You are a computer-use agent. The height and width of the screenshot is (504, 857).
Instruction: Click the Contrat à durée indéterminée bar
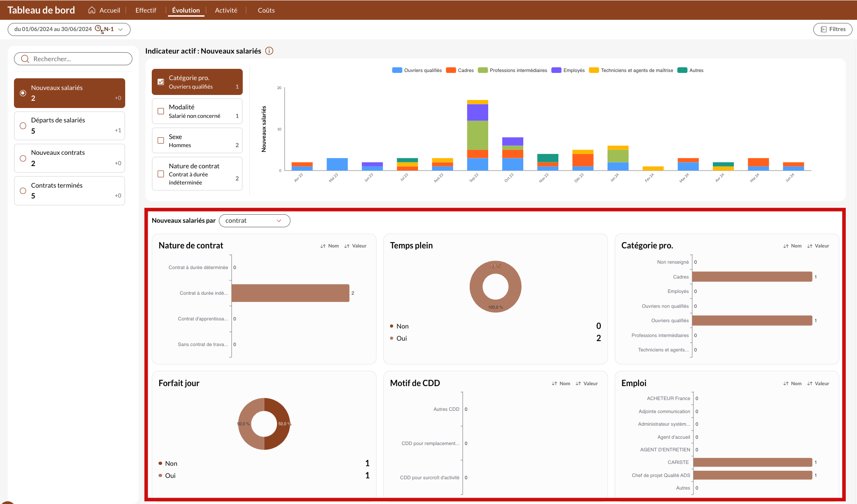coord(290,293)
